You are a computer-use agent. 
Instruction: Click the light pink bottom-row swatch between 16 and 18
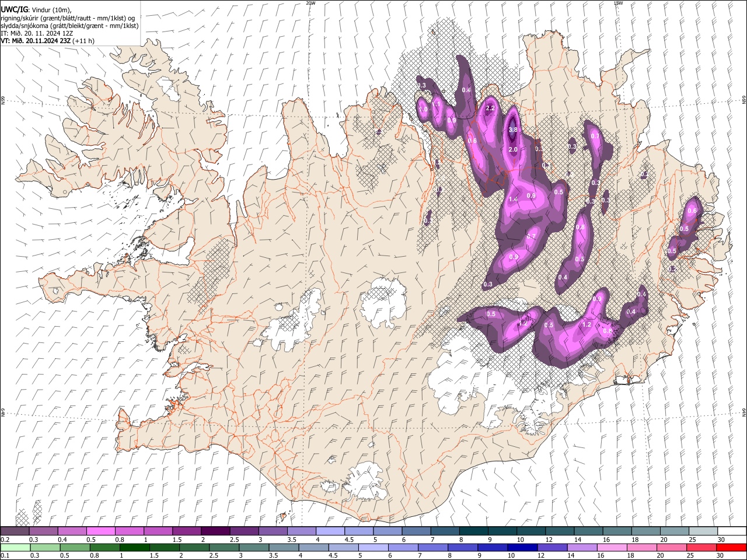click(x=612, y=547)
